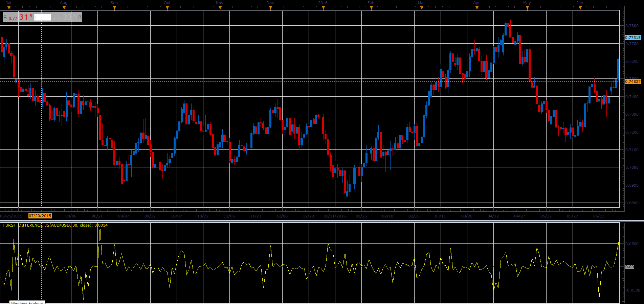Click the 09/07 date axis label
The width and height of the screenshot is (644, 304).
pyautogui.click(x=124, y=216)
